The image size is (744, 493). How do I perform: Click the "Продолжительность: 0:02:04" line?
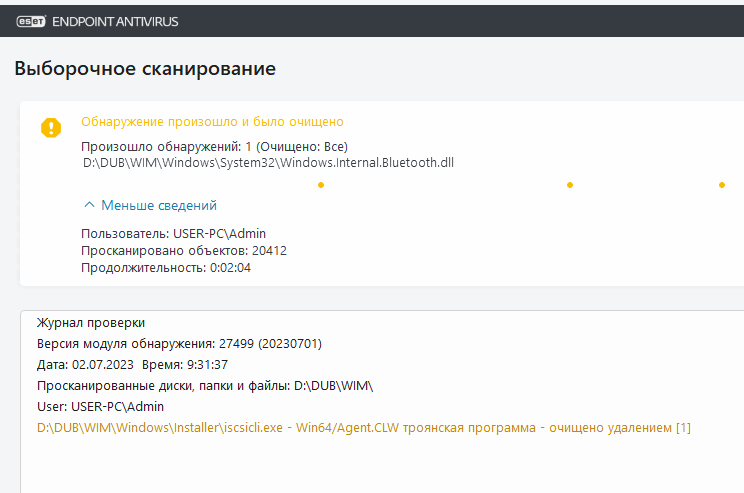165,267
